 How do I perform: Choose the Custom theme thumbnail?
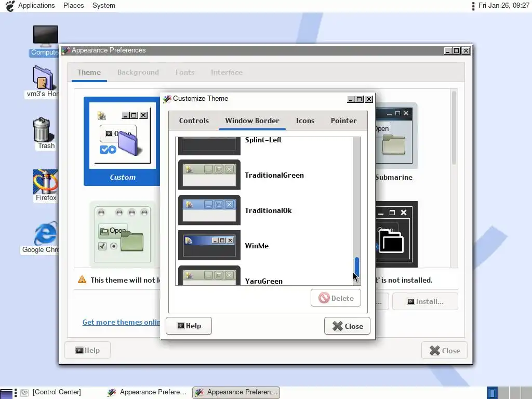coord(122,141)
